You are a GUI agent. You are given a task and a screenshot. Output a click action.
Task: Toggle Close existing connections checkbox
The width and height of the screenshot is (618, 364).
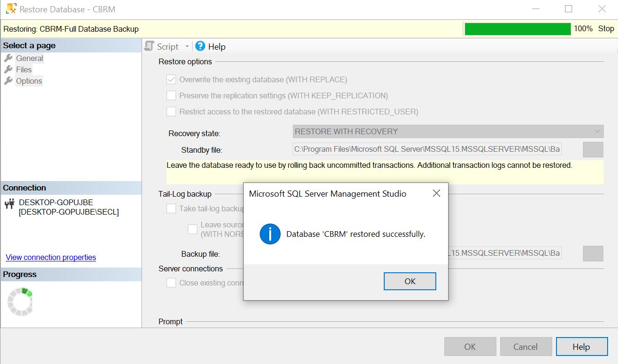(x=171, y=283)
